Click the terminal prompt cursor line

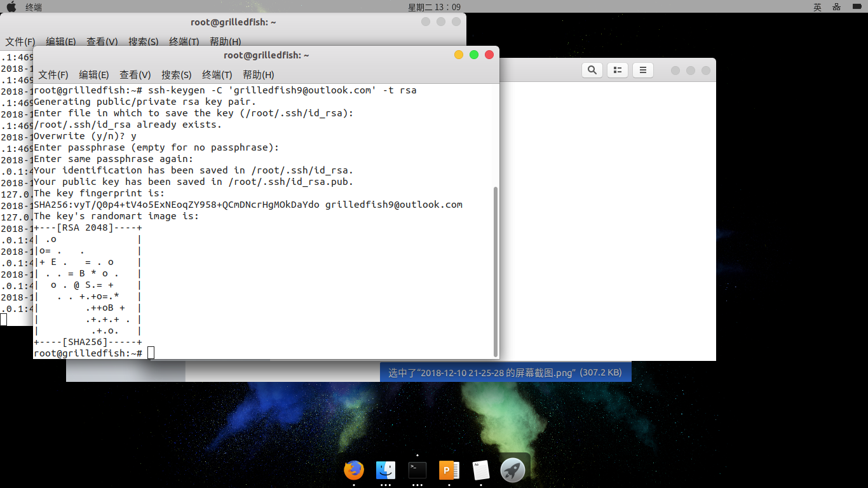tap(151, 353)
